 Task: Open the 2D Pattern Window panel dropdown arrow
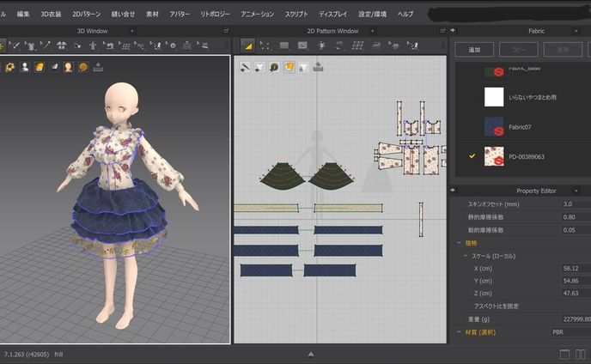[373, 31]
